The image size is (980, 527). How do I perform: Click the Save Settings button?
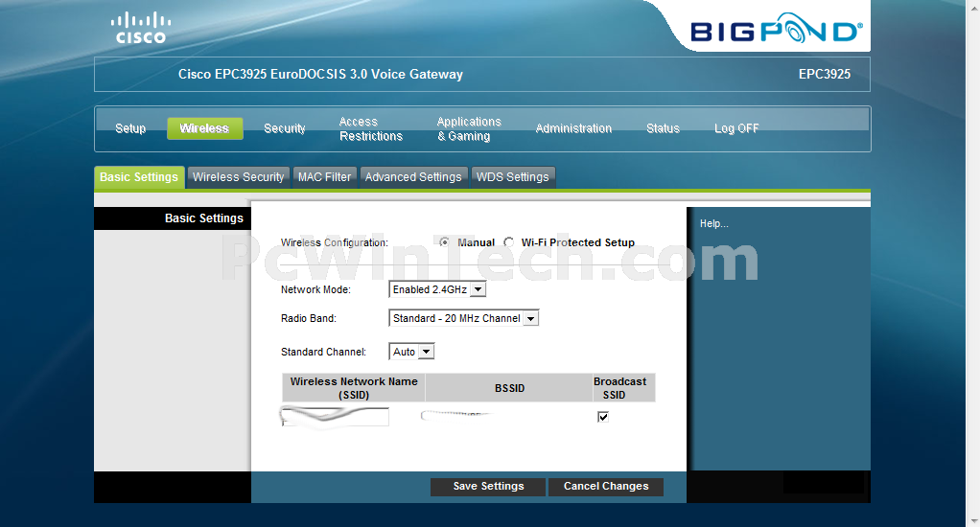(x=488, y=487)
